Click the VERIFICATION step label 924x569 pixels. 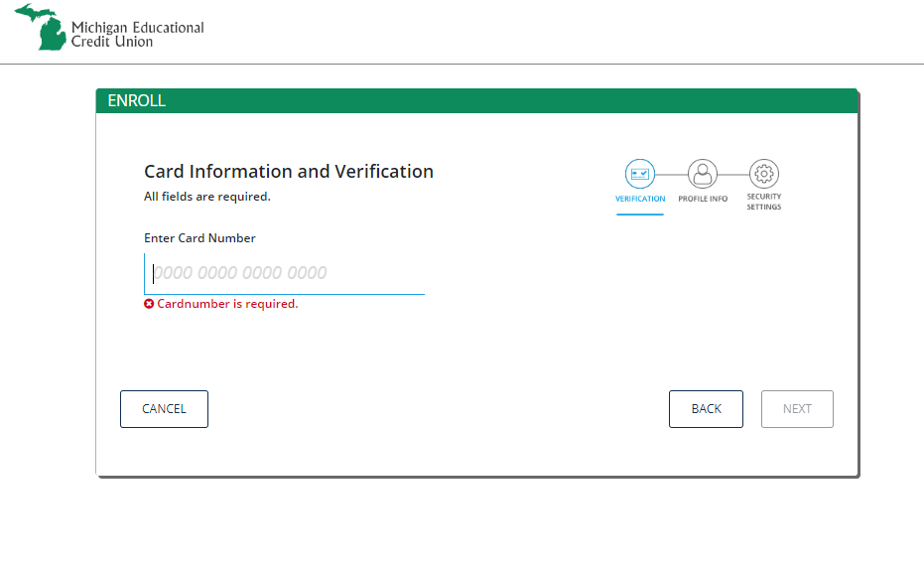(640, 199)
